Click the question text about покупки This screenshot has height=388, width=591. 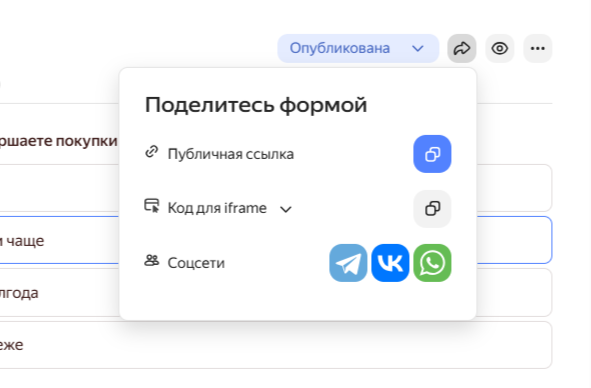coord(58,141)
